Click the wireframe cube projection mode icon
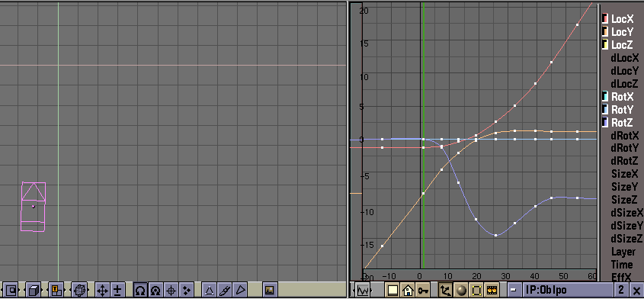The height and width of the screenshot is (299, 644). click(x=80, y=291)
